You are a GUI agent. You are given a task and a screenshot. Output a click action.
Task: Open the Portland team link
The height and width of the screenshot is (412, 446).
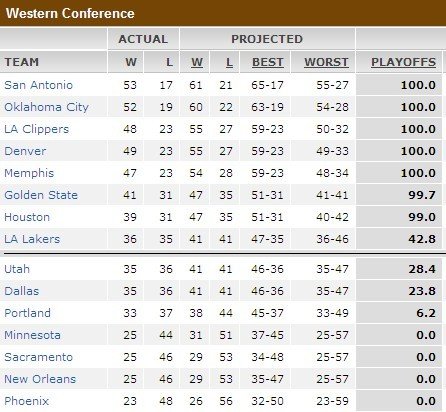(x=27, y=313)
